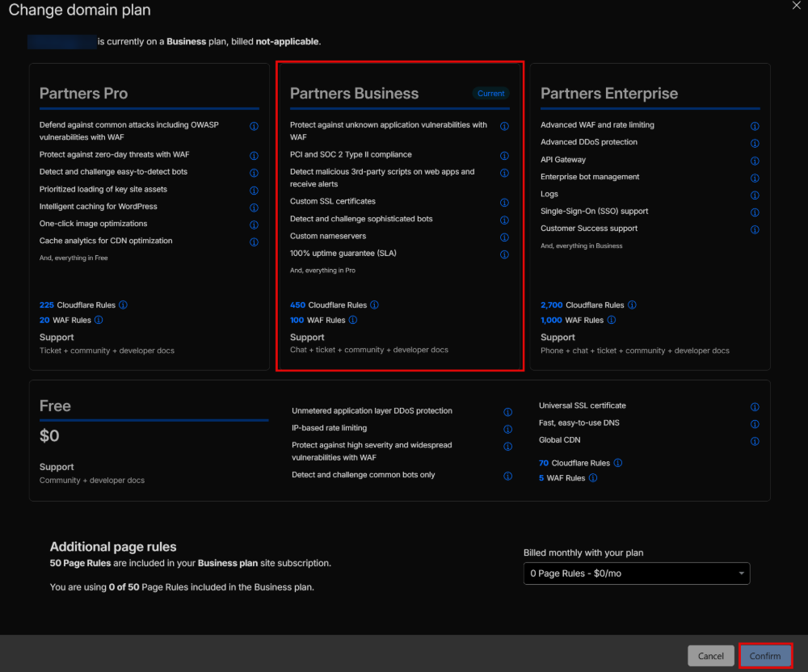This screenshot has height=672, width=808.
Task: Click info icon next to Global CDN
Action: tap(755, 442)
